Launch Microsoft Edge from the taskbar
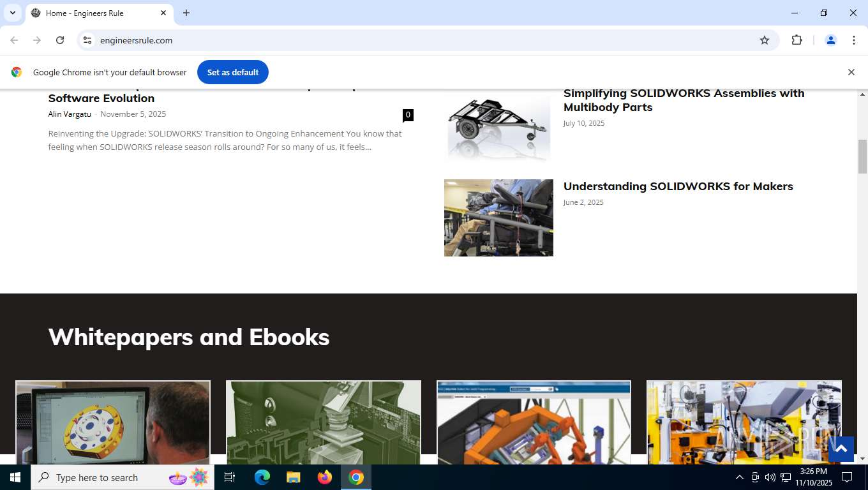Screen dimensions: 868x490 click(262, 477)
